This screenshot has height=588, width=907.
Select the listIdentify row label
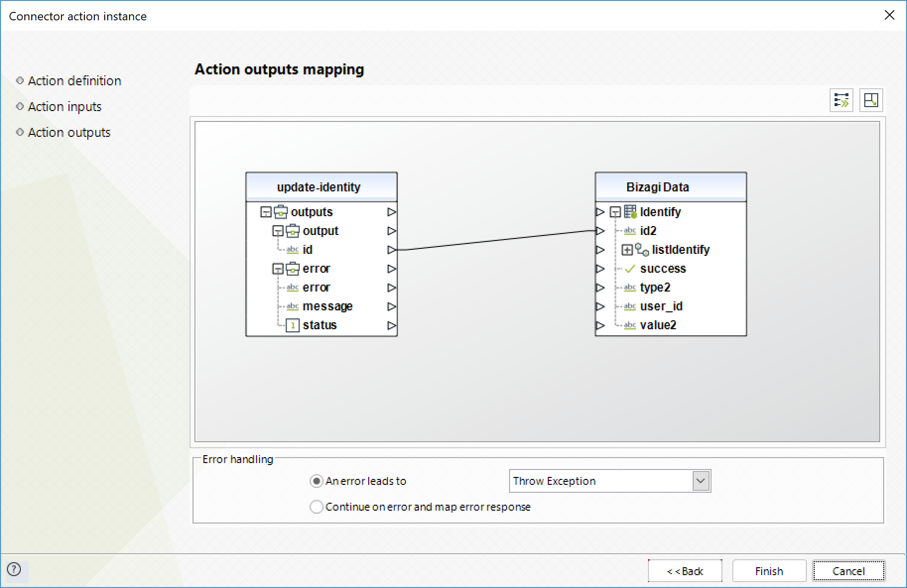coord(681,249)
